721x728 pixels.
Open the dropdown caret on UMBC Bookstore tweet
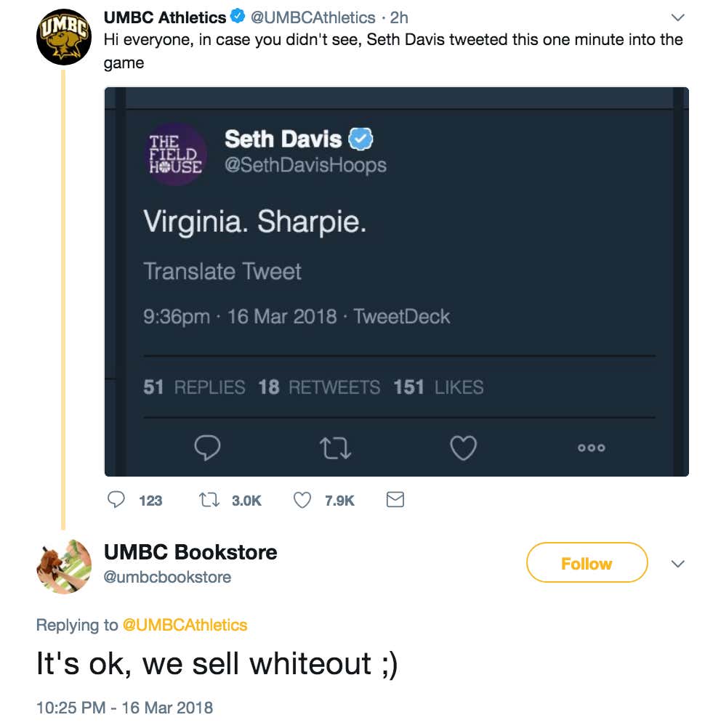(x=678, y=563)
